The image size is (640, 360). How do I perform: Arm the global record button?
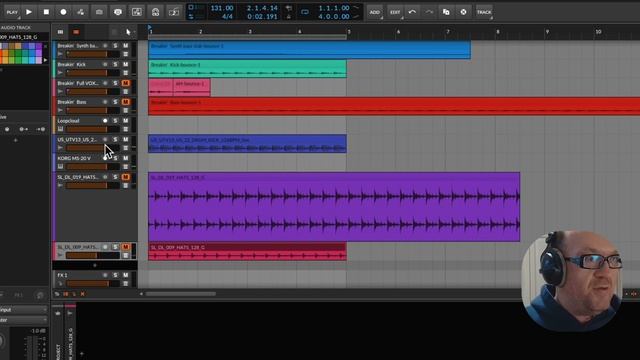pyautogui.click(x=63, y=12)
